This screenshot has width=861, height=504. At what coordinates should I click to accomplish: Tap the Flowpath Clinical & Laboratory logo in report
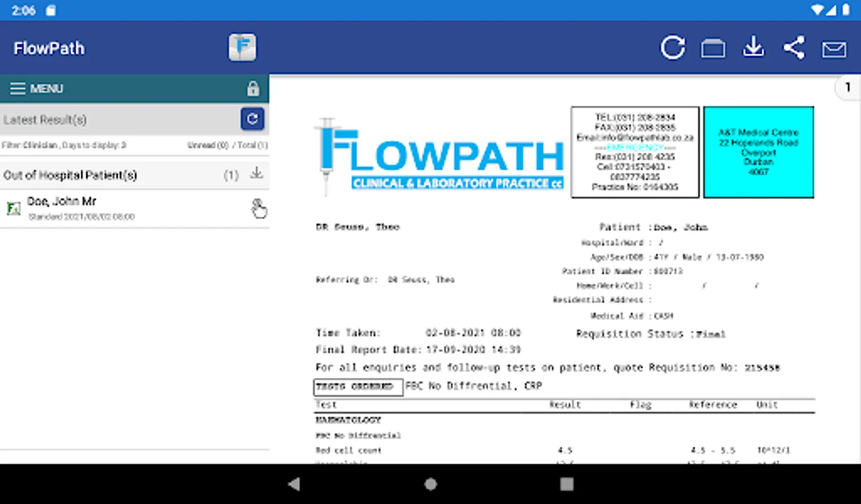(439, 156)
